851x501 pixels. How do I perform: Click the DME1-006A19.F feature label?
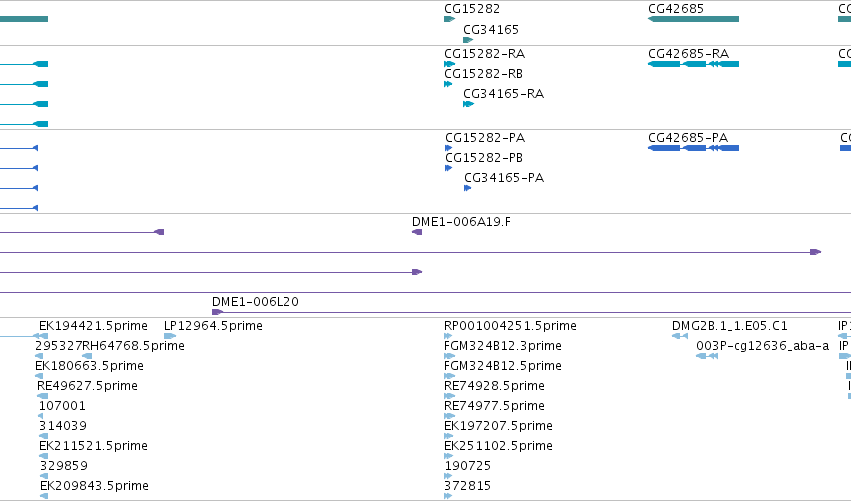[x=461, y=222]
